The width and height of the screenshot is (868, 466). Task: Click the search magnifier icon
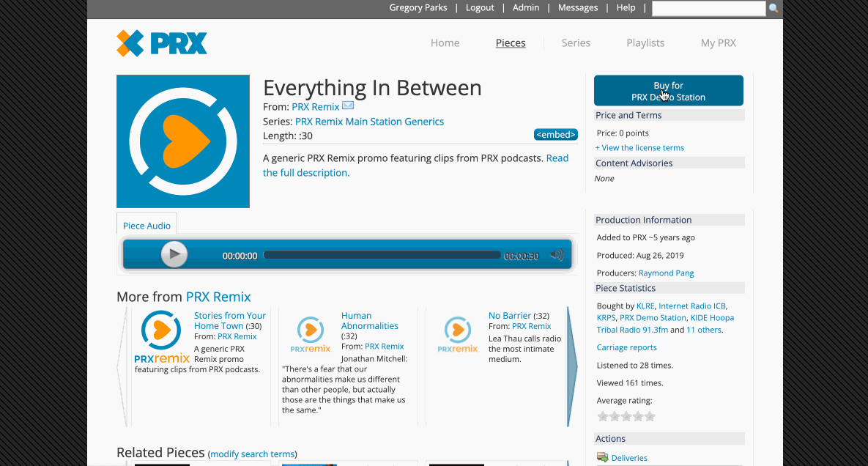(x=774, y=9)
